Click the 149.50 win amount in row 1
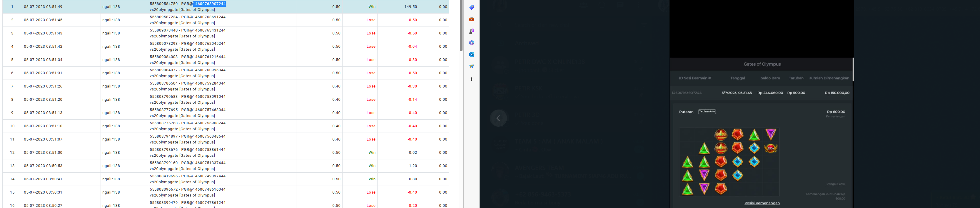 pos(410,7)
